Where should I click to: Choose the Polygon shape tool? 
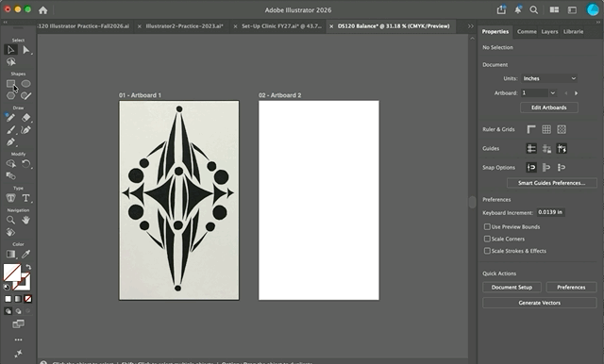(10, 95)
